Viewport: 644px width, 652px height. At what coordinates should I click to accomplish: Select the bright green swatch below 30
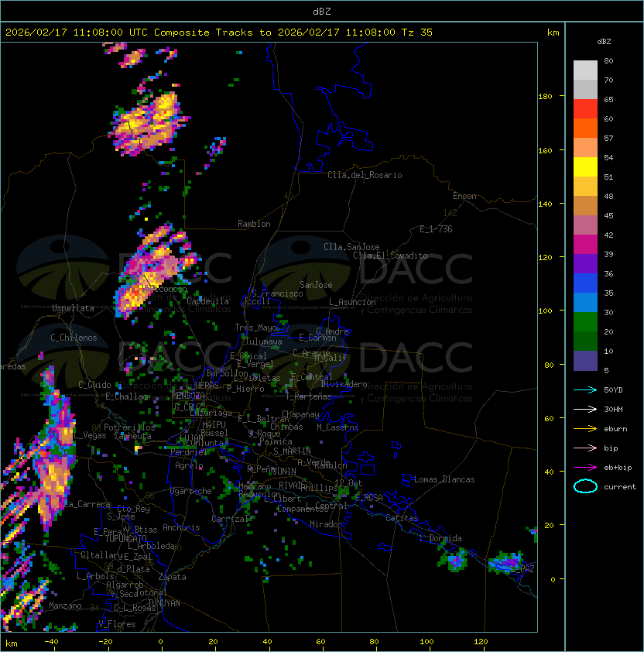585,322
